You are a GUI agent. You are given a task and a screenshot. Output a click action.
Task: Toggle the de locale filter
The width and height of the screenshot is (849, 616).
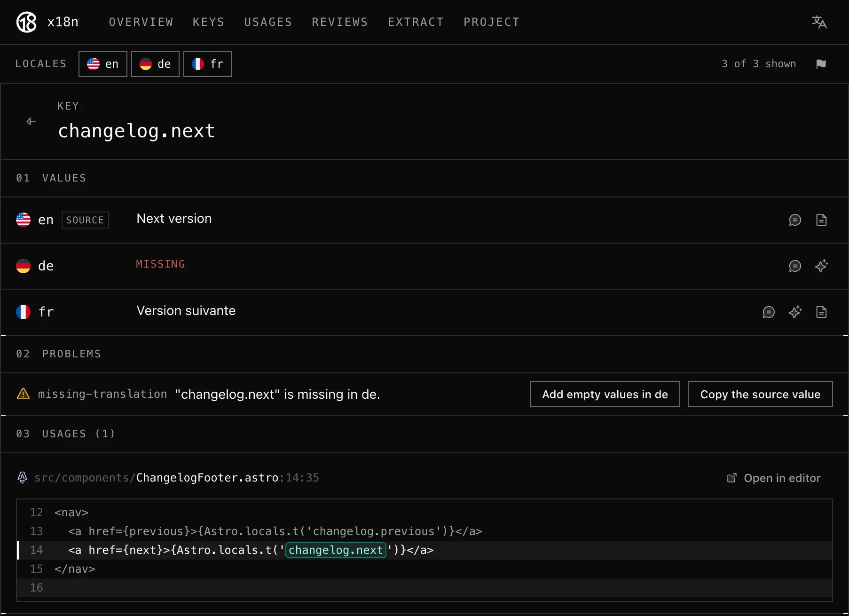click(155, 64)
